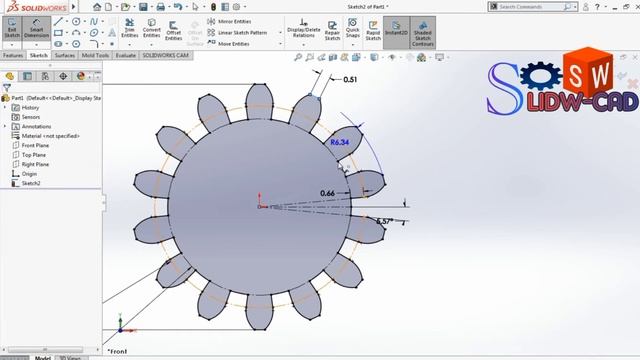Open the Exit Sketch dropdown arrow
640x360 pixels.
(x=12, y=44)
